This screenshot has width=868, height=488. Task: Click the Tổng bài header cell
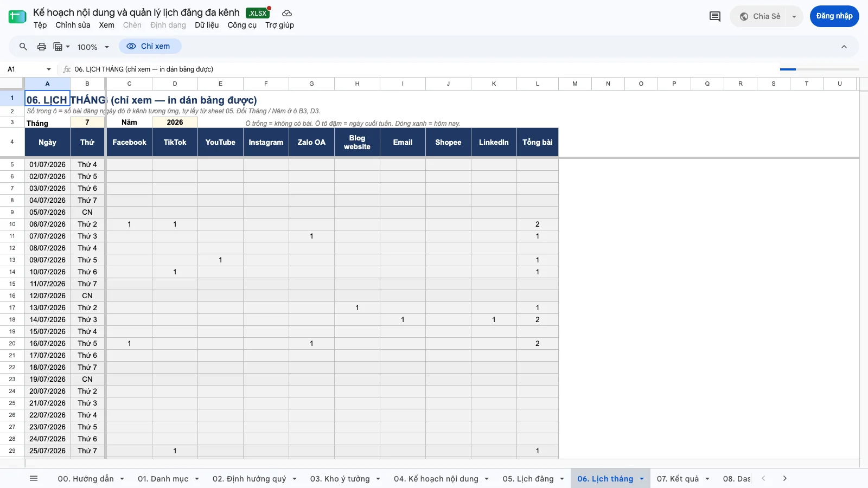pos(538,142)
